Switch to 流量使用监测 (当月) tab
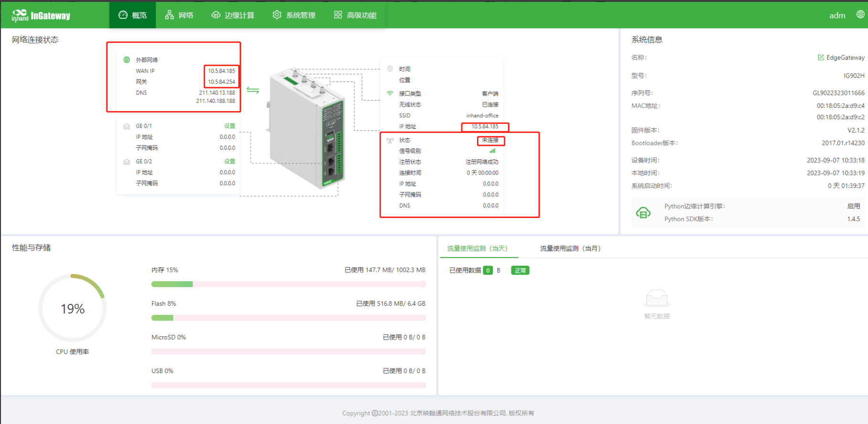The image size is (868, 424). click(570, 248)
